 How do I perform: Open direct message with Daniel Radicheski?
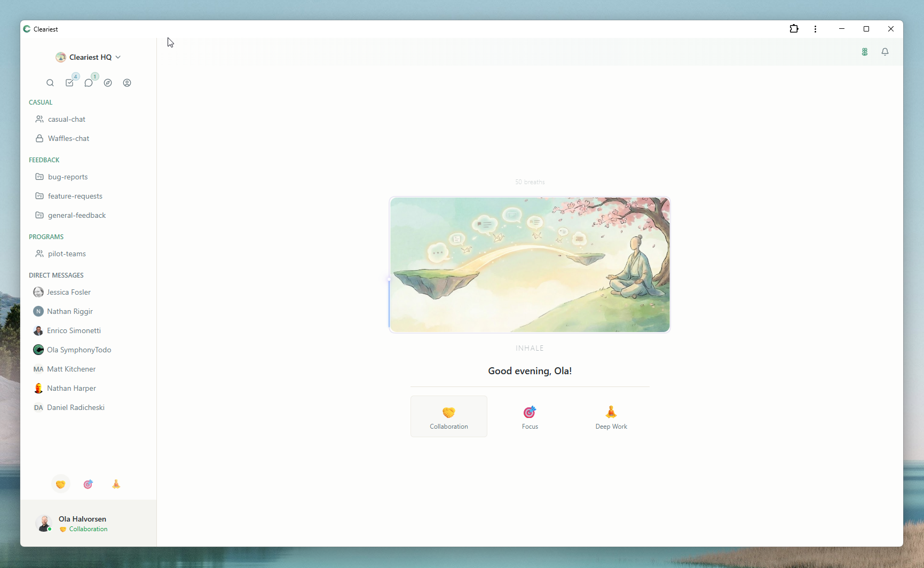pyautogui.click(x=88, y=407)
